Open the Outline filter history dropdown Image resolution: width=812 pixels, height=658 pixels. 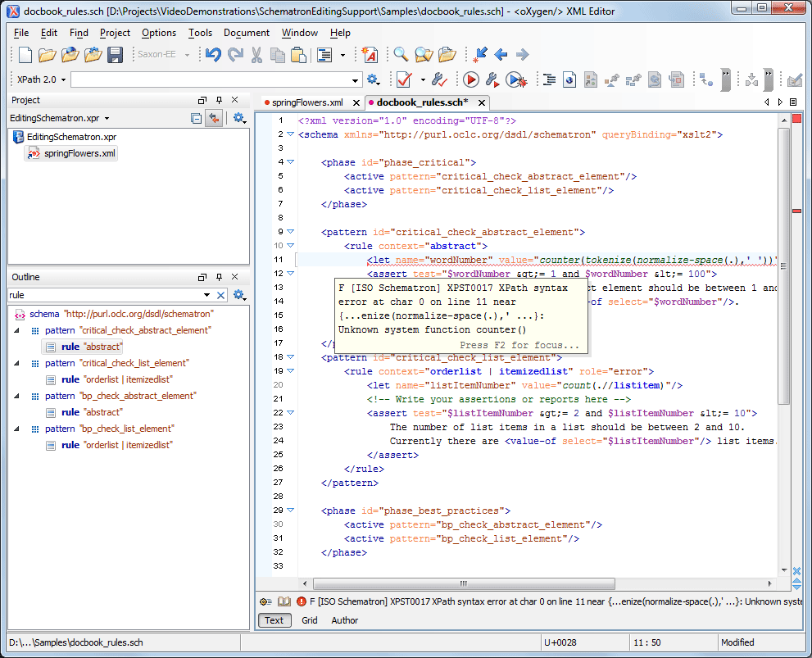coord(206,295)
